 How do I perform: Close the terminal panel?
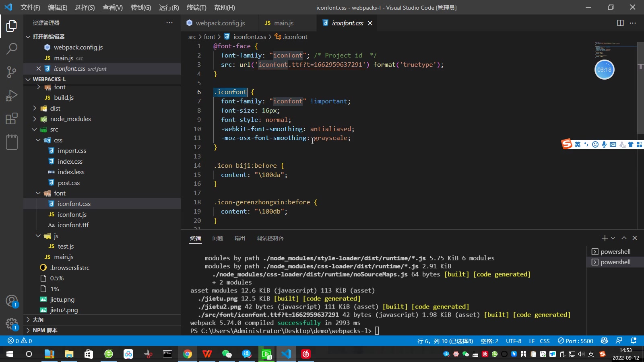click(635, 238)
